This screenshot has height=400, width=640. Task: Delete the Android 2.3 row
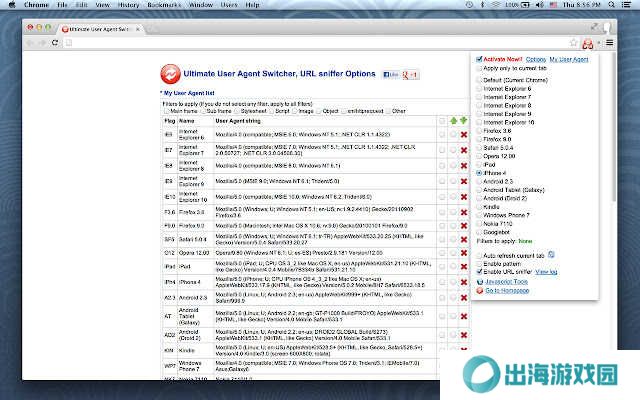pyautogui.click(x=464, y=298)
